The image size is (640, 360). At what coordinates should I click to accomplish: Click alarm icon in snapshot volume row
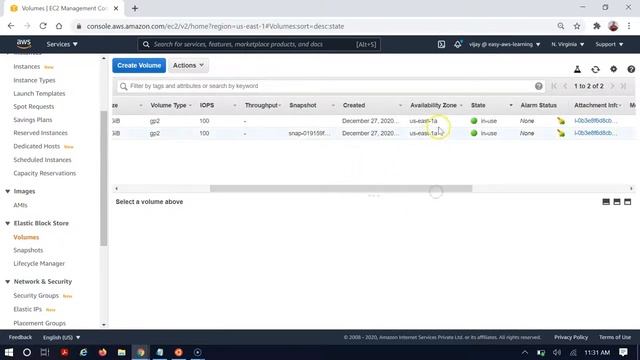pyautogui.click(x=561, y=133)
